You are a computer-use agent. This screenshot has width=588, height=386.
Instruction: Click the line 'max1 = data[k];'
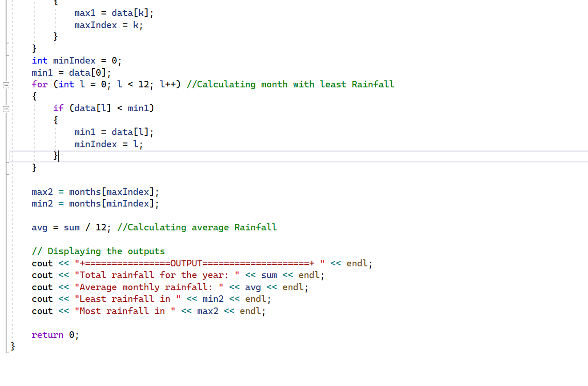[114, 13]
